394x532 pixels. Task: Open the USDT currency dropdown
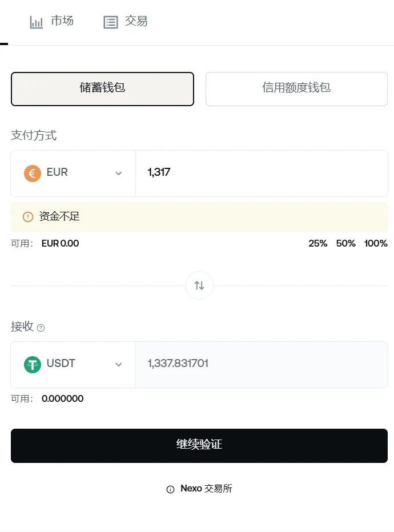point(118,364)
